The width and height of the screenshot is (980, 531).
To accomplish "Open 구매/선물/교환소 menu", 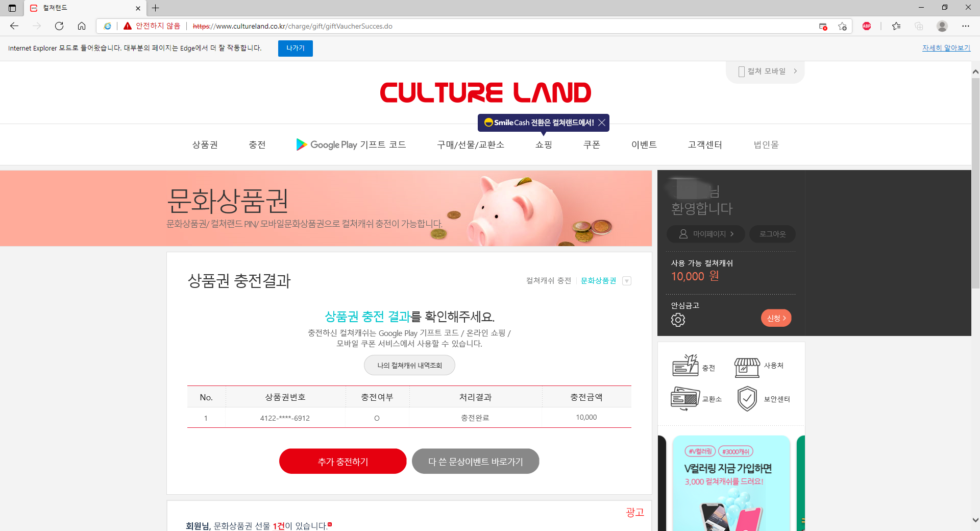I will click(x=471, y=145).
